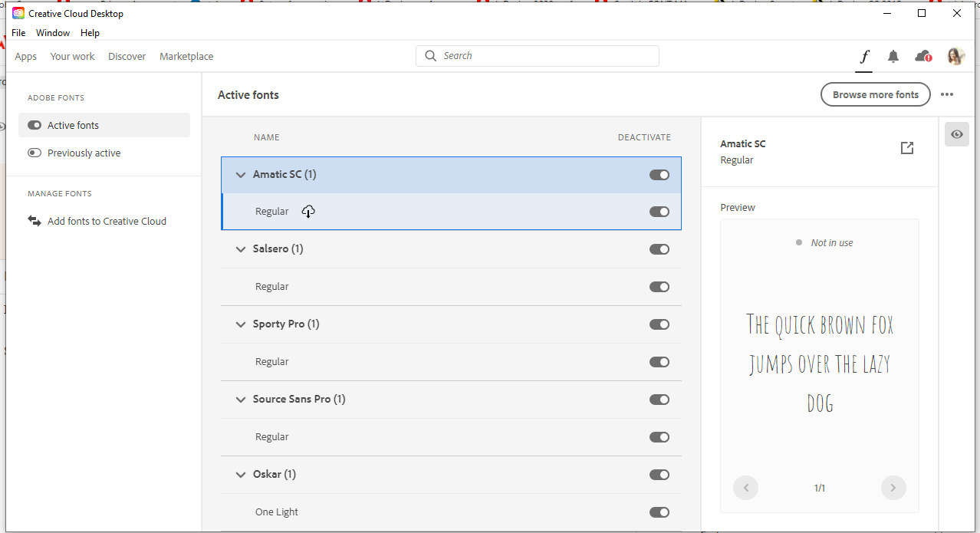Switch to the Marketplace tab
980x533 pixels.
[x=186, y=56]
